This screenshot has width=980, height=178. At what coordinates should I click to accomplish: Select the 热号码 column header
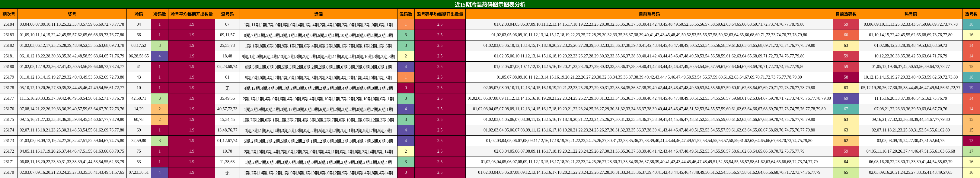pos(910,14)
